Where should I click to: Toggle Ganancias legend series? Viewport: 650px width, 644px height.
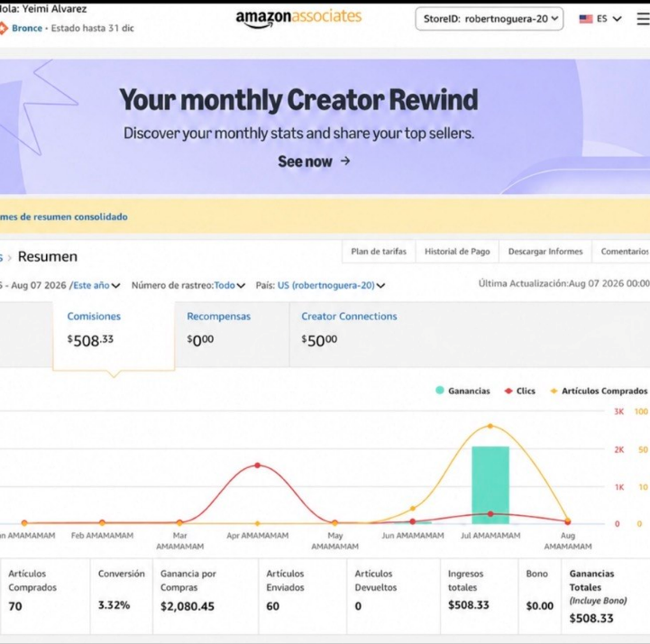pyautogui.click(x=462, y=391)
